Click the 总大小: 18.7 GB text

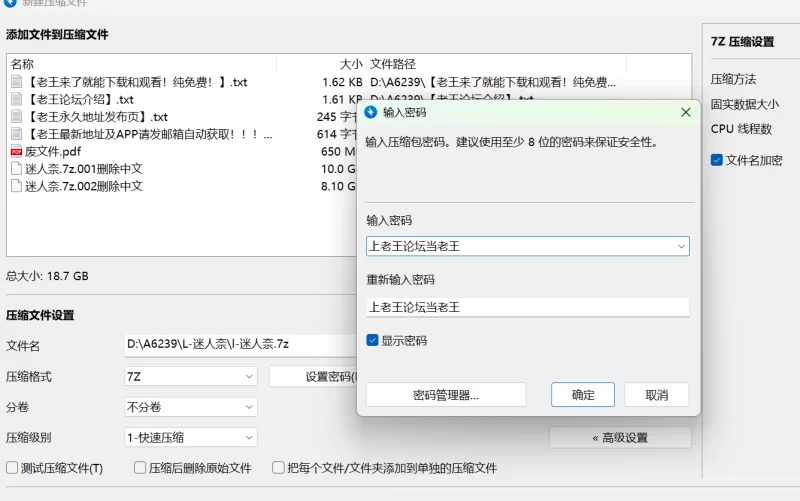pos(47,276)
